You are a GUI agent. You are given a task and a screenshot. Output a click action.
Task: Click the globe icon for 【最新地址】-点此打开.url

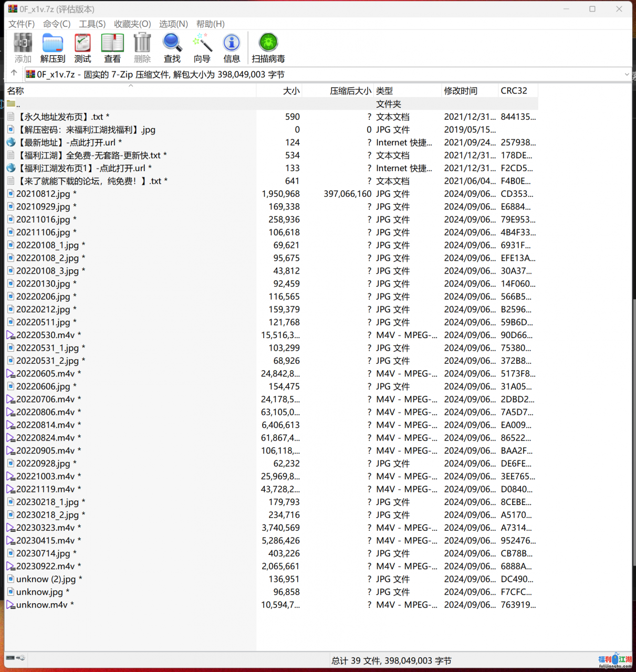(x=11, y=142)
